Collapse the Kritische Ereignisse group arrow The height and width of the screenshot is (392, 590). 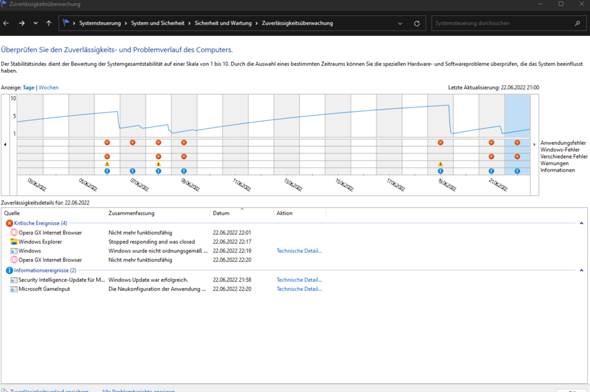point(581,223)
